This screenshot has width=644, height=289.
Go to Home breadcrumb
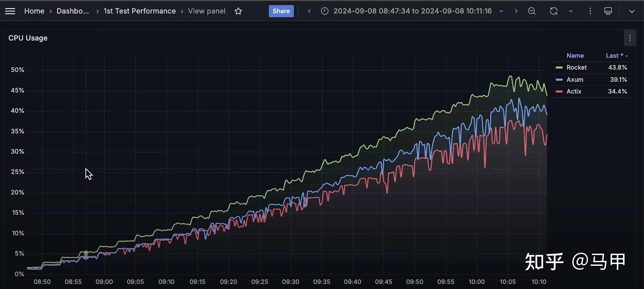(x=34, y=11)
